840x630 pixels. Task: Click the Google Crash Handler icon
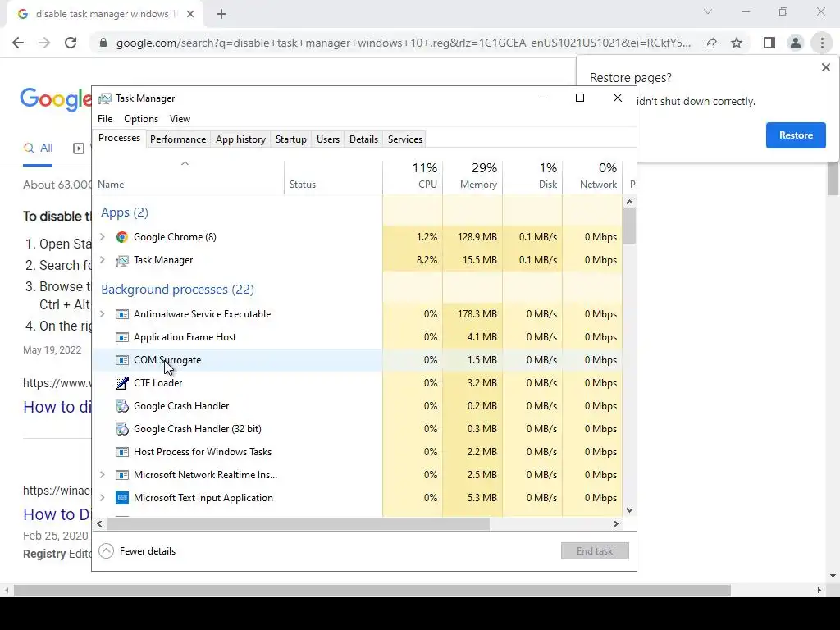coord(122,406)
